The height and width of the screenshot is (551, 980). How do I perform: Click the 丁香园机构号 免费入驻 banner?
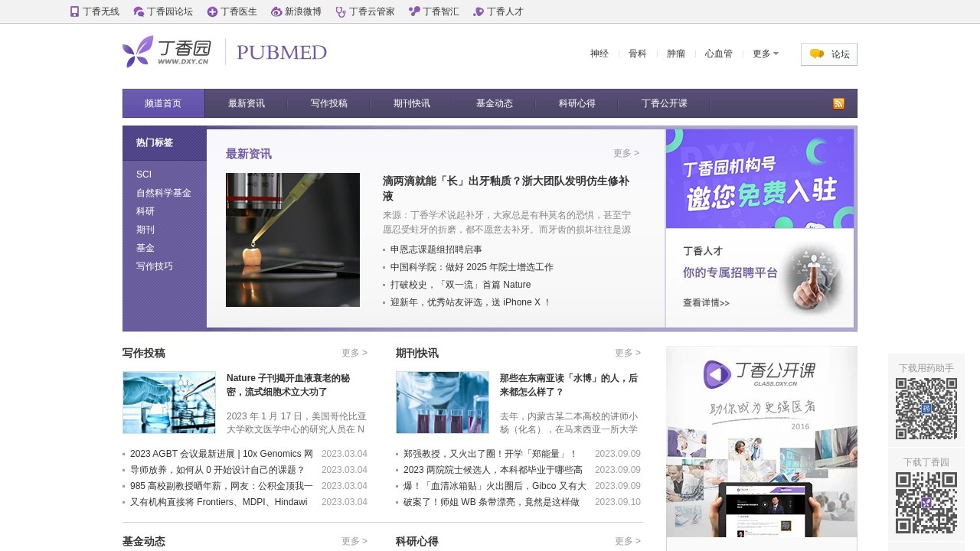click(x=759, y=178)
